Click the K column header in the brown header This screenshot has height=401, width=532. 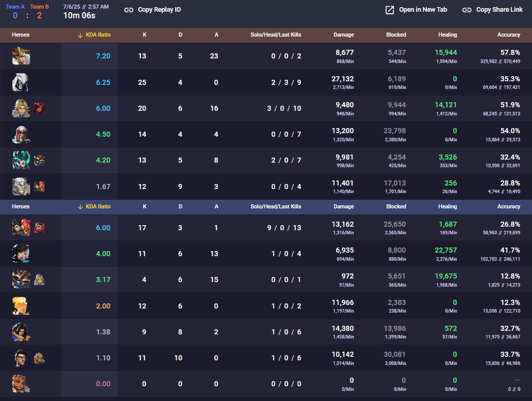point(145,35)
